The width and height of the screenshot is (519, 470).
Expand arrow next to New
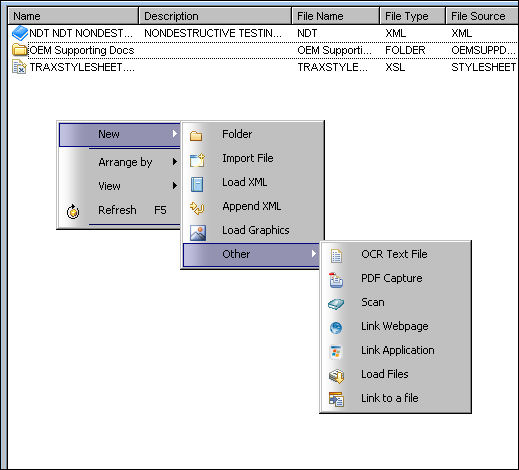[174, 134]
